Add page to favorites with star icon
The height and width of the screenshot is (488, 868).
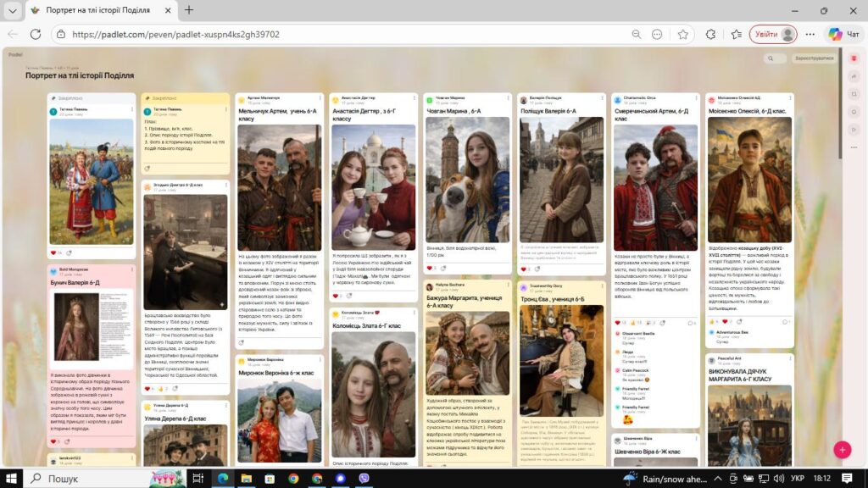[x=683, y=34]
